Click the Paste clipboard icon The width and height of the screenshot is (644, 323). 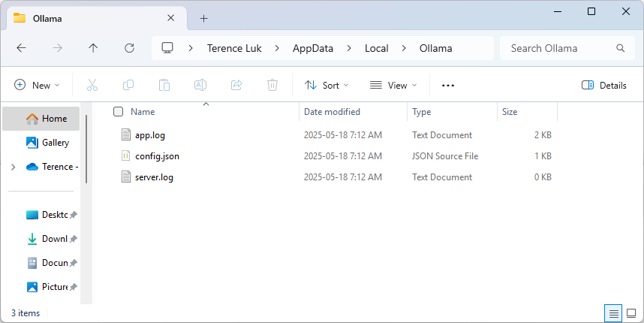(x=164, y=85)
